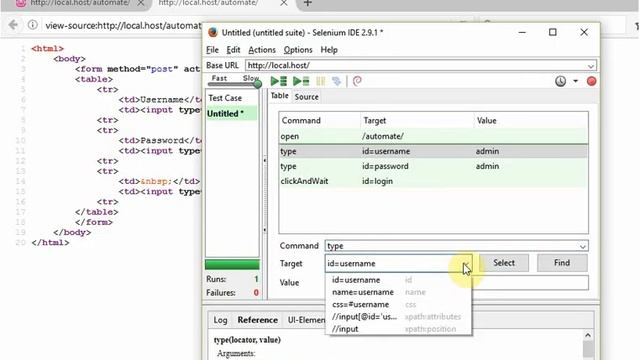
Task: Open the Reference tab
Action: (258, 320)
